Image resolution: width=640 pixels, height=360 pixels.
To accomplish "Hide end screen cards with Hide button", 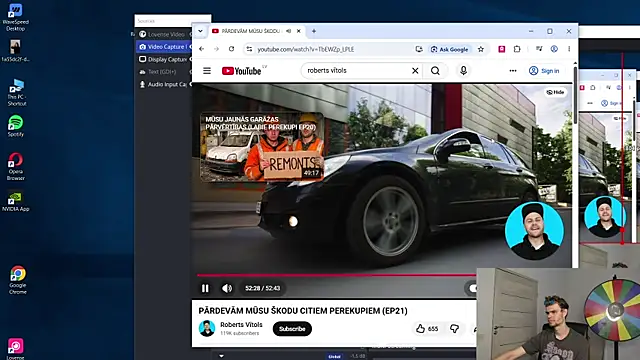I will [556, 92].
